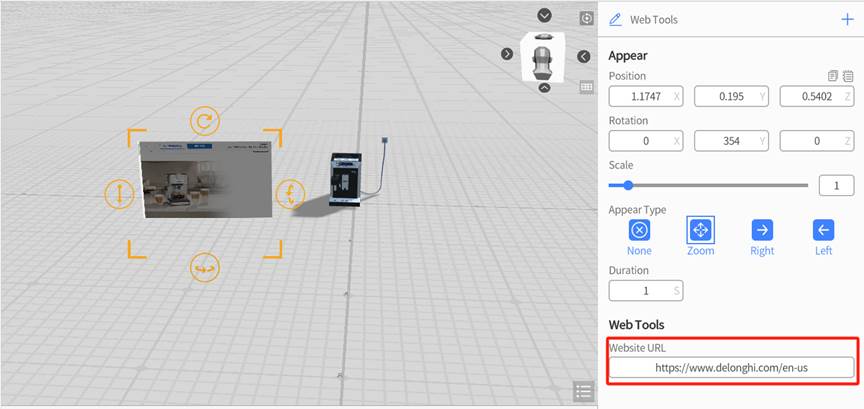The image size is (864, 409).
Task: Click the camera focus icon in viewport corner
Action: (x=587, y=18)
